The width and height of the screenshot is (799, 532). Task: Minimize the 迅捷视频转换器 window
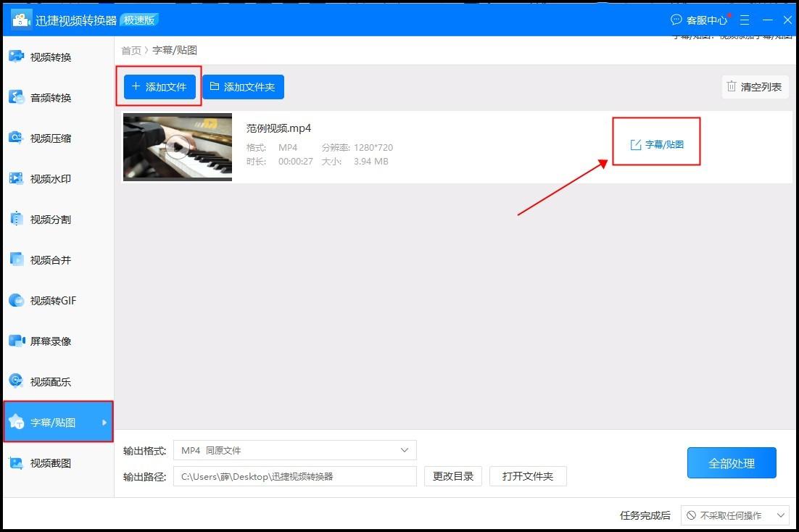[x=767, y=20]
